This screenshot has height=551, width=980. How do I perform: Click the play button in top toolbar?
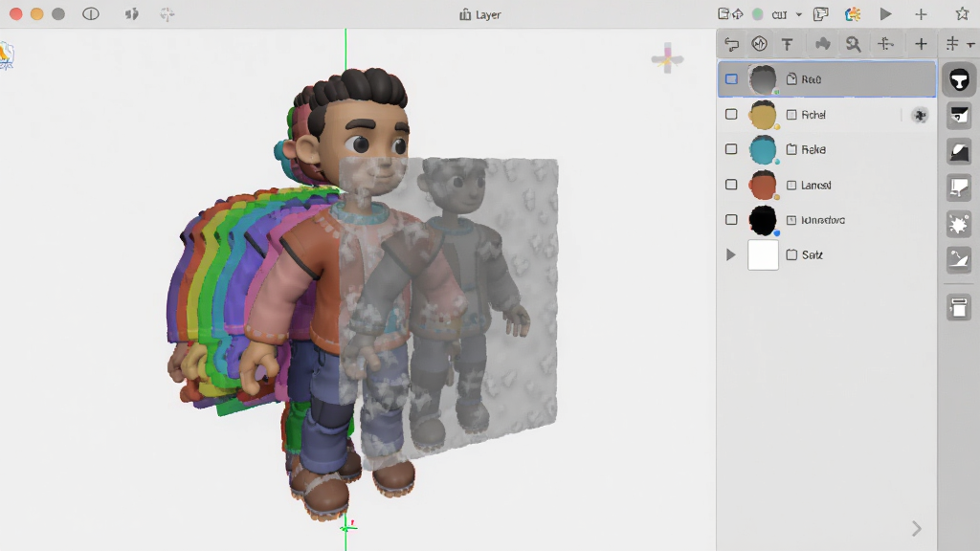click(885, 13)
